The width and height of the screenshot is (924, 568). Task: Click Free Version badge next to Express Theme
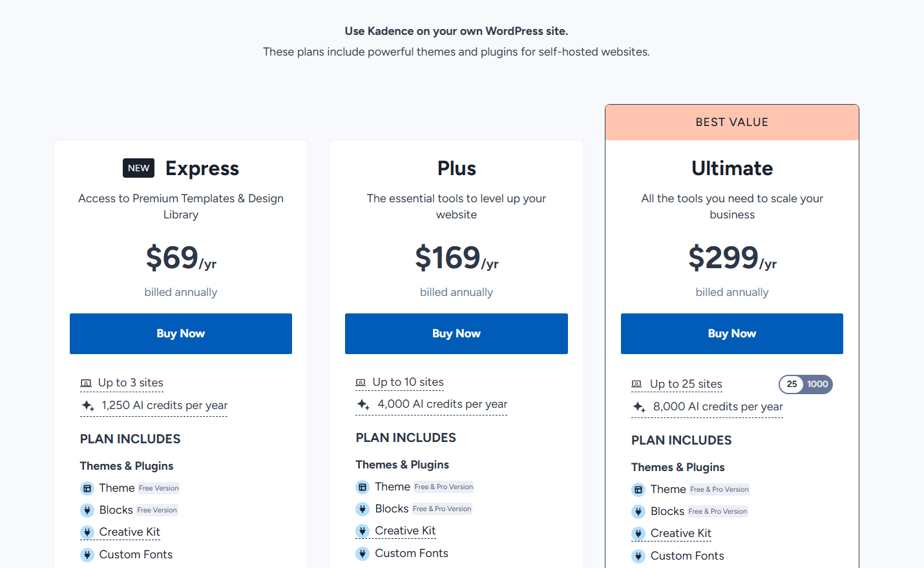158,489
